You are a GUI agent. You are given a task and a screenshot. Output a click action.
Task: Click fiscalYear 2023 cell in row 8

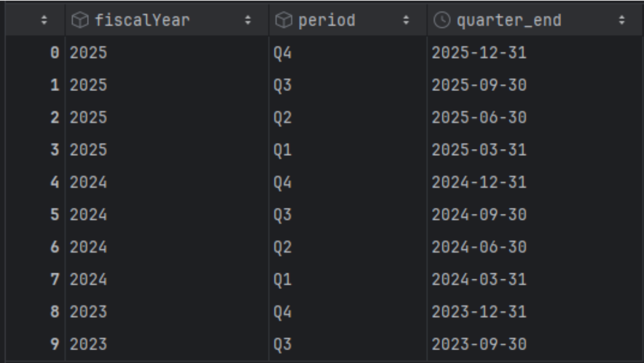click(88, 312)
